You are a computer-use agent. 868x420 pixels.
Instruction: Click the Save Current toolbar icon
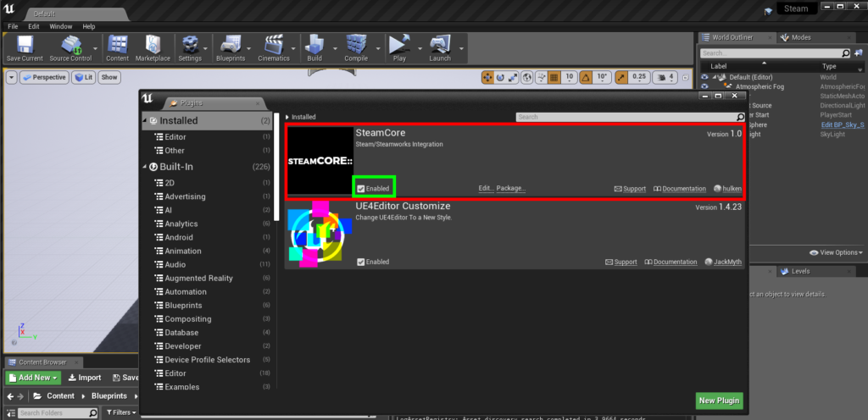(x=25, y=48)
